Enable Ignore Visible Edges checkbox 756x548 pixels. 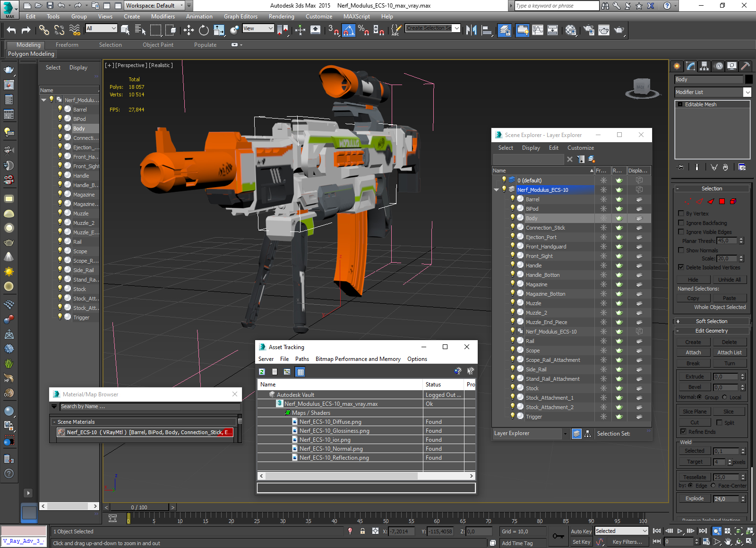pyautogui.click(x=681, y=232)
